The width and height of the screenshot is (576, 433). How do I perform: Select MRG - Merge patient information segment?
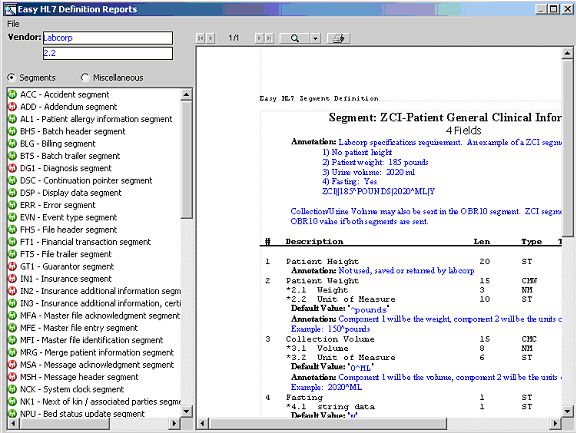[97, 352]
